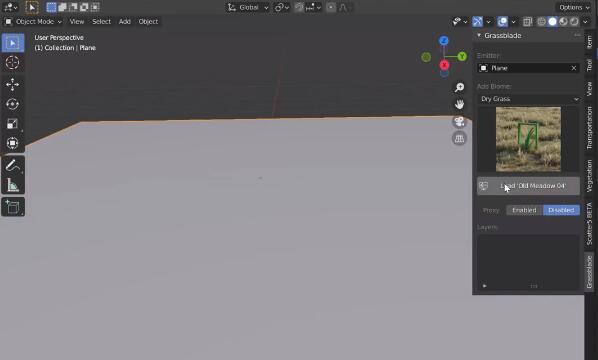Set Proxy to Enabled

click(524, 210)
